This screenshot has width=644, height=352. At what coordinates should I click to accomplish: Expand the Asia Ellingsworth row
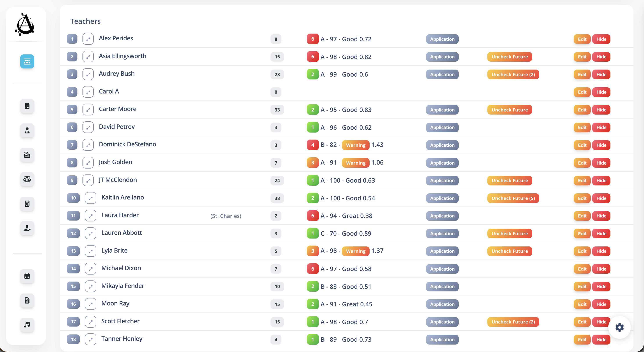tap(88, 57)
